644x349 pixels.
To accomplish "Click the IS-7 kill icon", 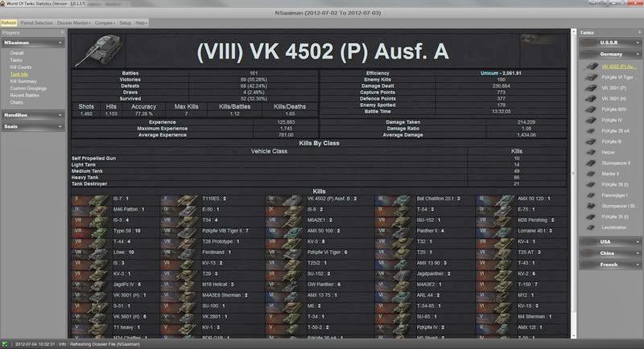I will click(x=91, y=199).
